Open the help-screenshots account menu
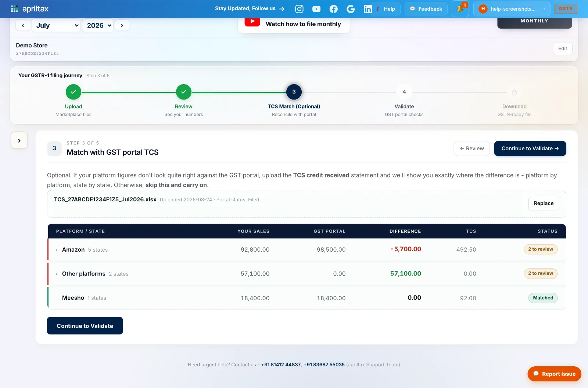This screenshot has height=388, width=588. click(512, 9)
